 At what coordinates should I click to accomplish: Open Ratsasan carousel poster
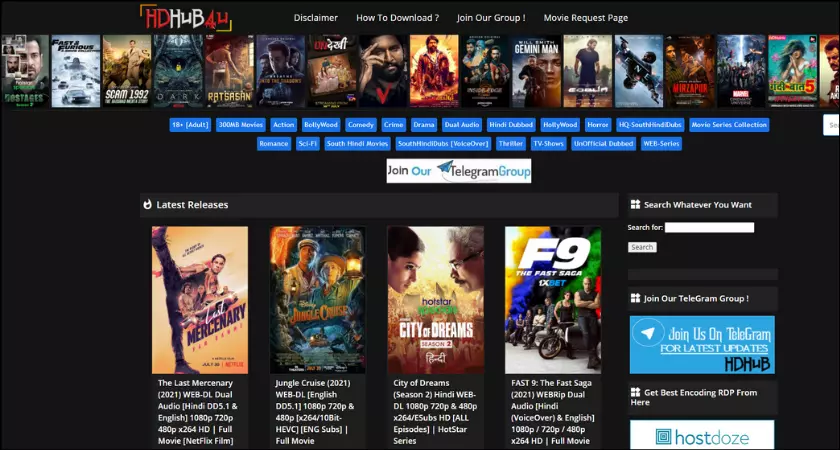(229, 71)
